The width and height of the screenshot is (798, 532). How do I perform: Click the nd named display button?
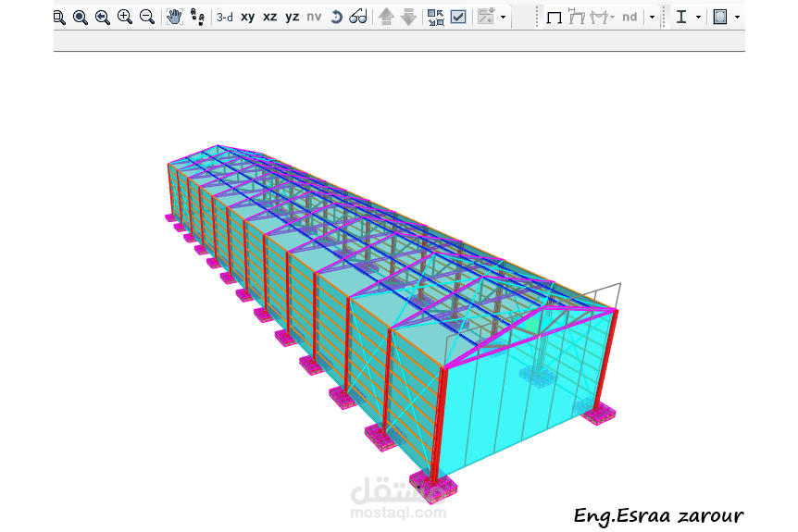[630, 18]
